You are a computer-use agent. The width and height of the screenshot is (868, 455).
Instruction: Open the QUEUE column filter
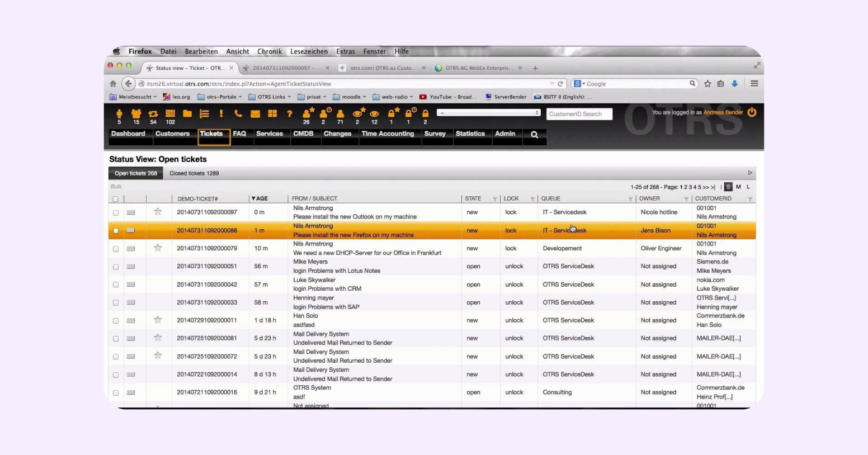click(x=630, y=199)
